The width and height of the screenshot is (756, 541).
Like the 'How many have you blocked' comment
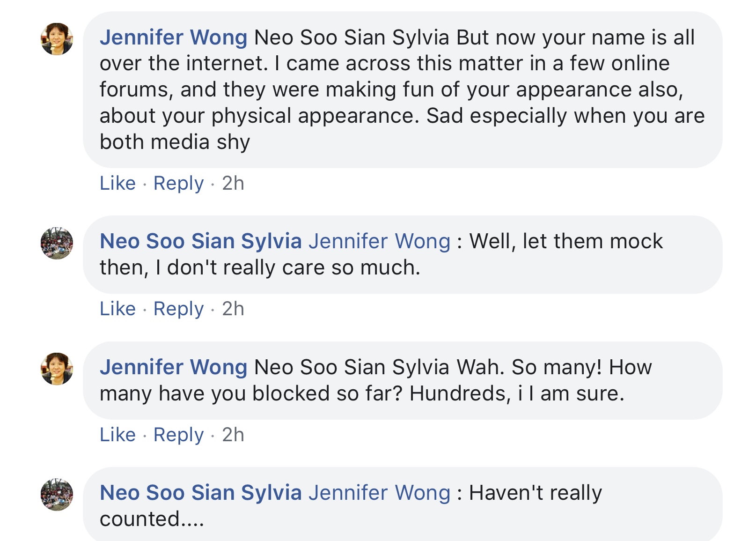click(117, 435)
